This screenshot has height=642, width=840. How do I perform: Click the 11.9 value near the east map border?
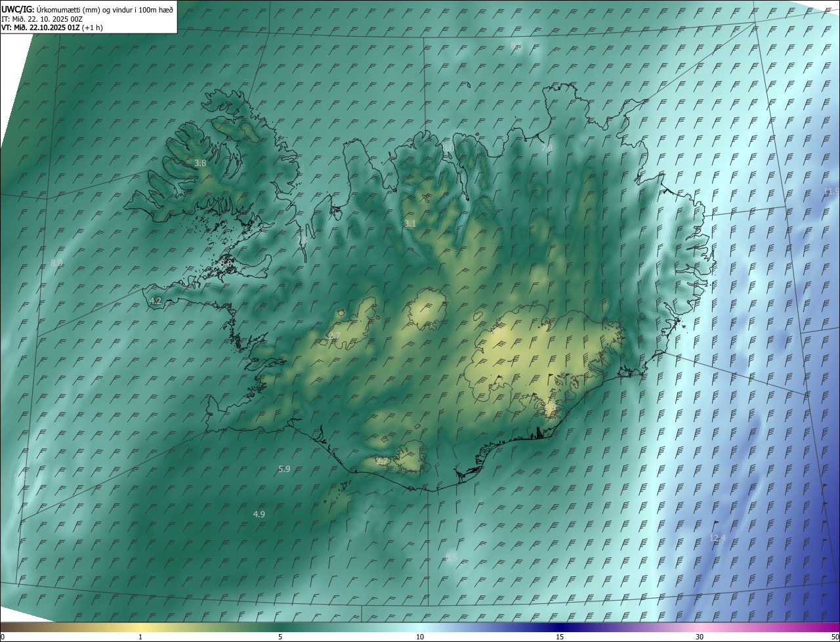[831, 191]
